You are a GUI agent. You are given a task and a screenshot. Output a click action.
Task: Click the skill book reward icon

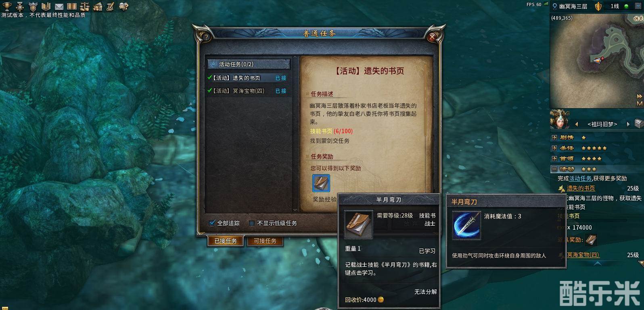click(321, 183)
